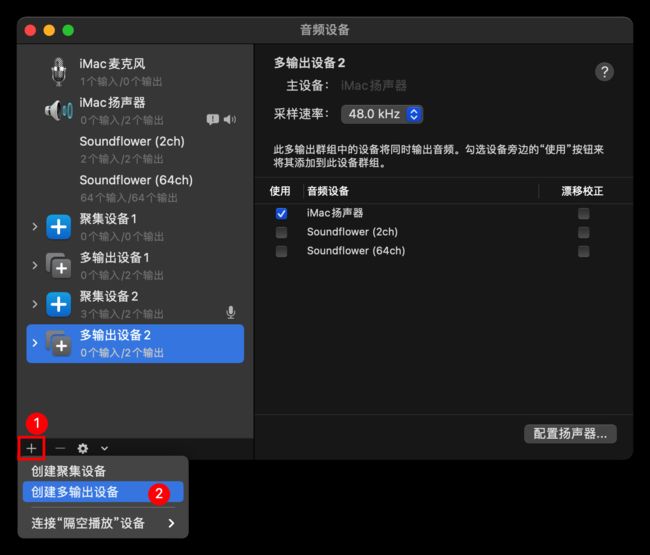
Task: Select 多输出设备 1 in sidebar
Action: [x=135, y=266]
